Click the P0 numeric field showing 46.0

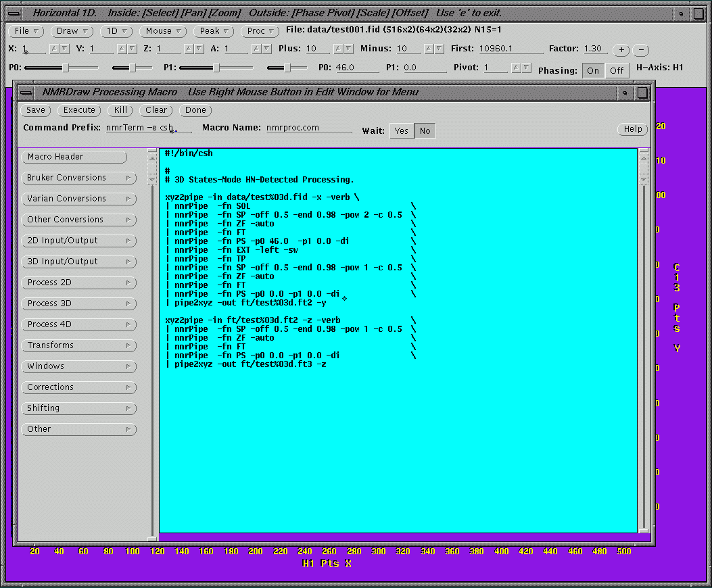[x=357, y=67]
